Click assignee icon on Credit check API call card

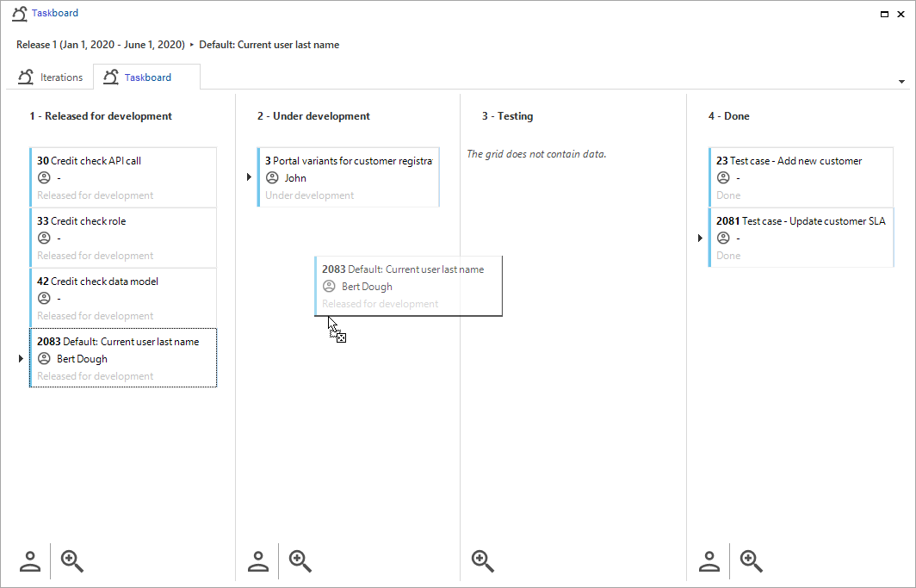coord(44,177)
